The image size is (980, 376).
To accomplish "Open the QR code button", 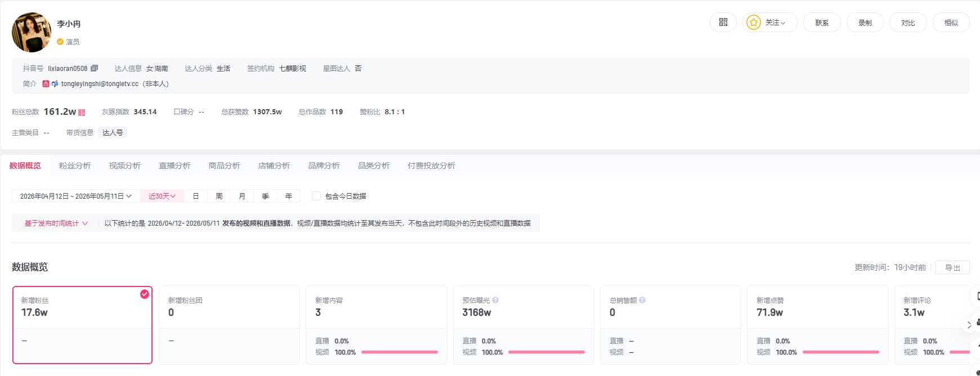I will [723, 23].
